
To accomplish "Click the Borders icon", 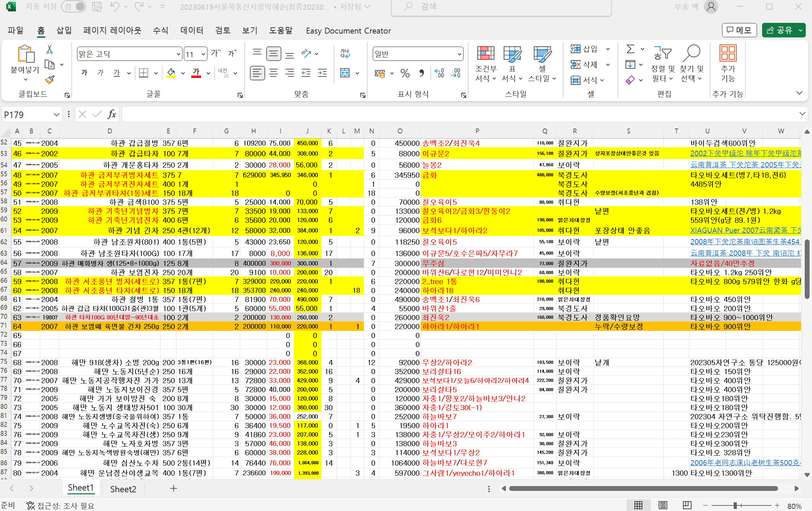I will (143, 73).
